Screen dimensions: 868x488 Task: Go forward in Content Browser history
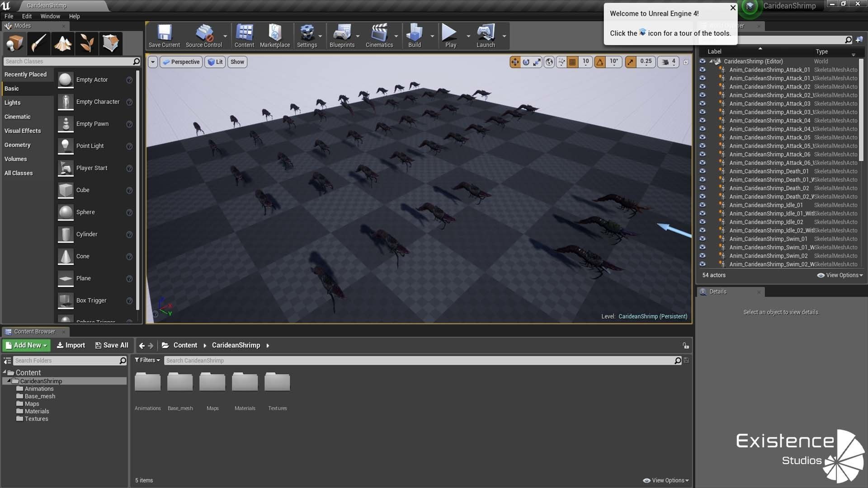(151, 346)
